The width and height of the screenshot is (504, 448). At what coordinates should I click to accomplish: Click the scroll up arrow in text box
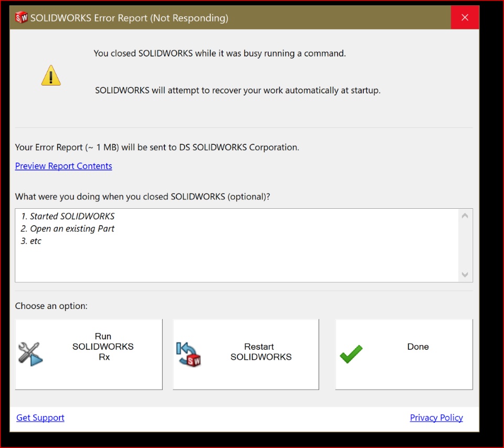click(465, 216)
